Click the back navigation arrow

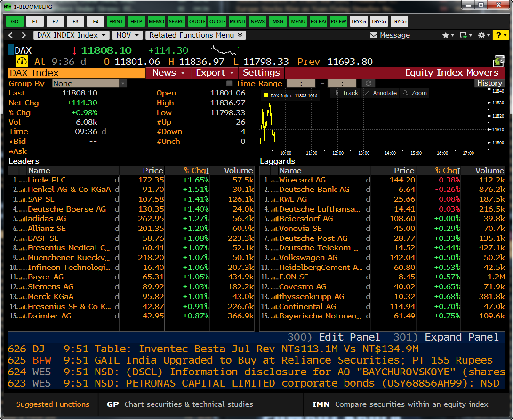(x=11, y=35)
